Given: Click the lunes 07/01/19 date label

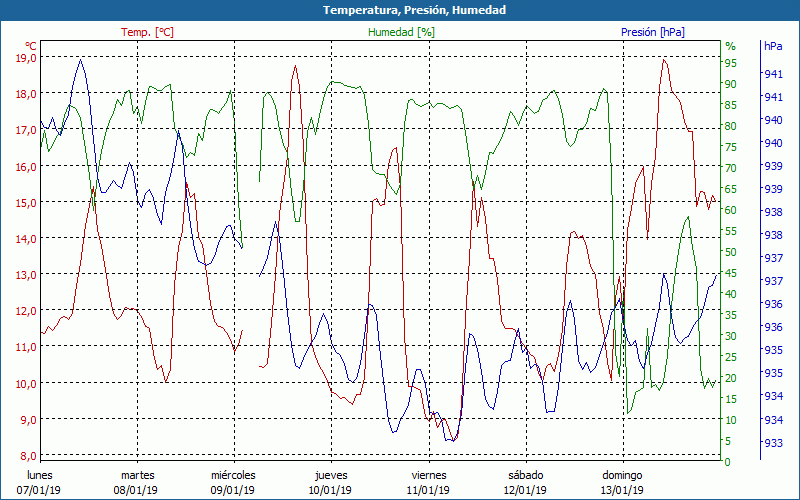Looking at the screenshot, I should pos(40,482).
